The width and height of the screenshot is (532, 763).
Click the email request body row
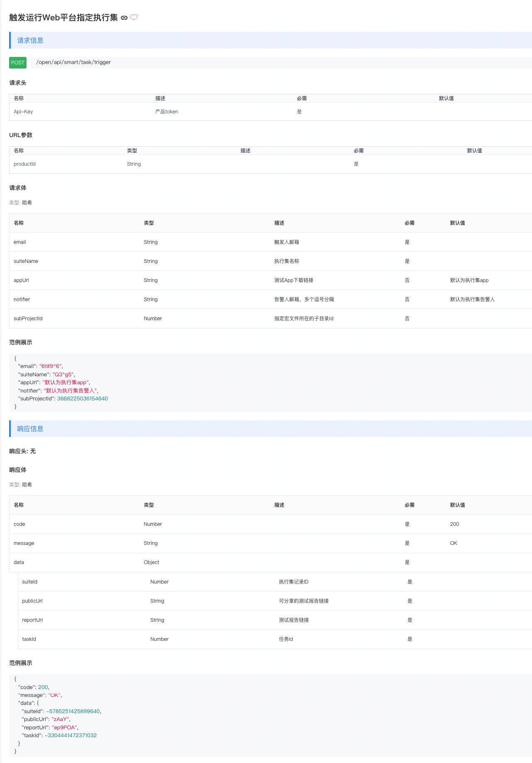point(271,242)
